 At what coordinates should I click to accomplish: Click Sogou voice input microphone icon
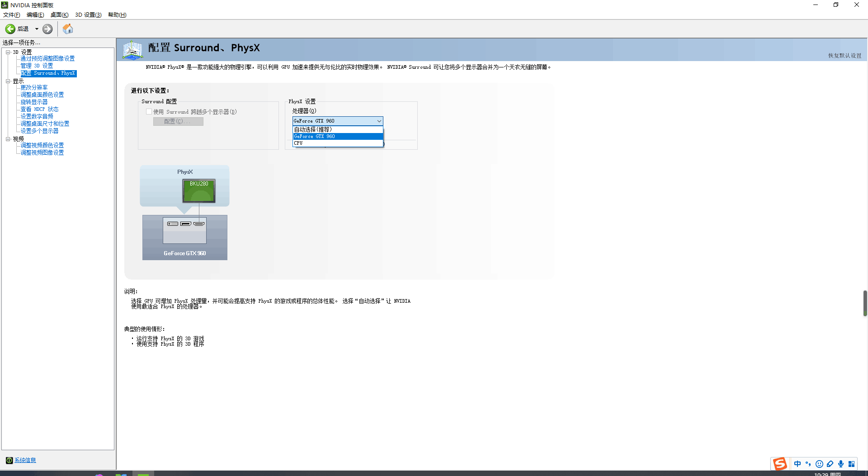point(841,464)
